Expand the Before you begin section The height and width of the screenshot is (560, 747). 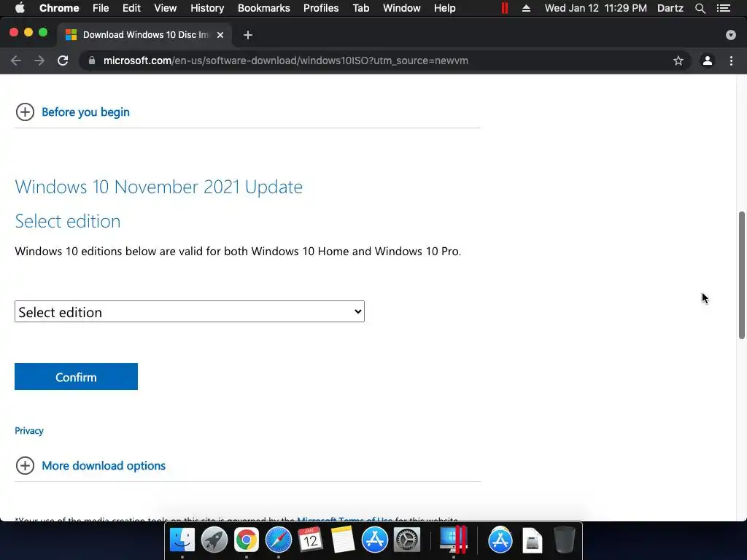tap(25, 112)
